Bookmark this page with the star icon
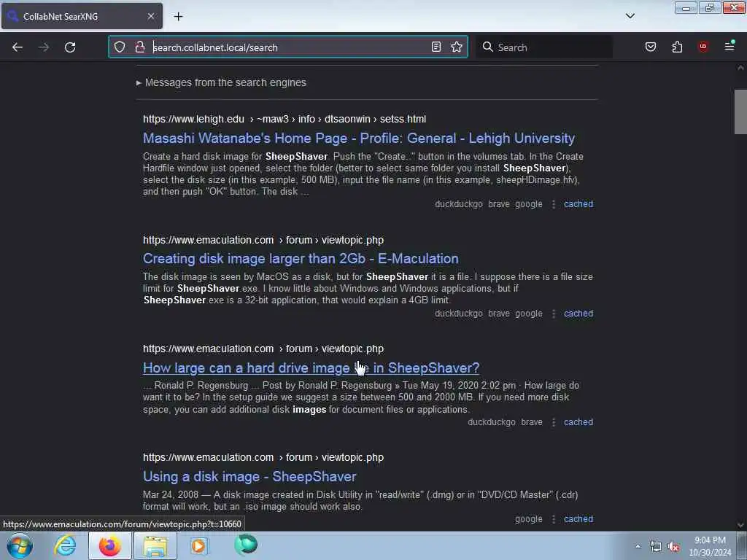 (457, 47)
